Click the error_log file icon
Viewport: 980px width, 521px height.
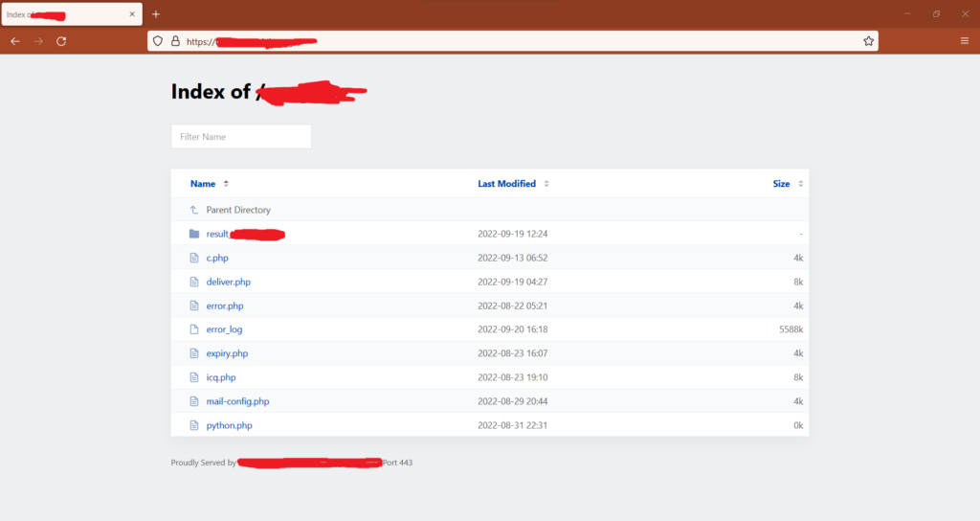tap(193, 329)
